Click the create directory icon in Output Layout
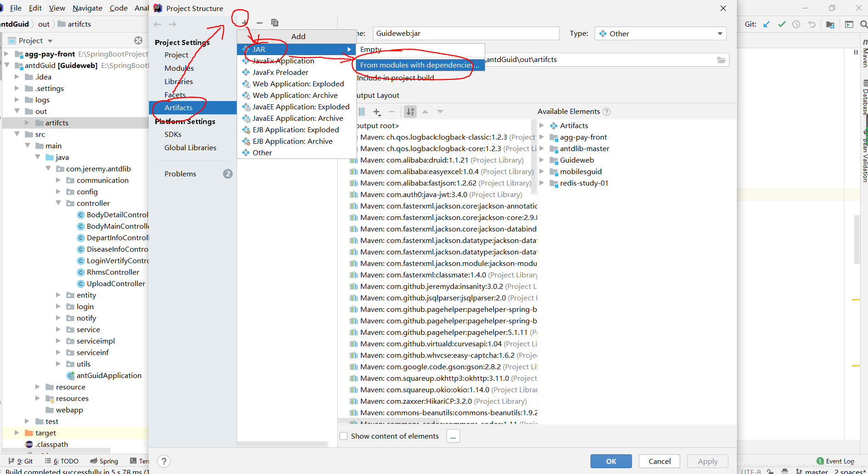868x474 pixels. tap(362, 112)
